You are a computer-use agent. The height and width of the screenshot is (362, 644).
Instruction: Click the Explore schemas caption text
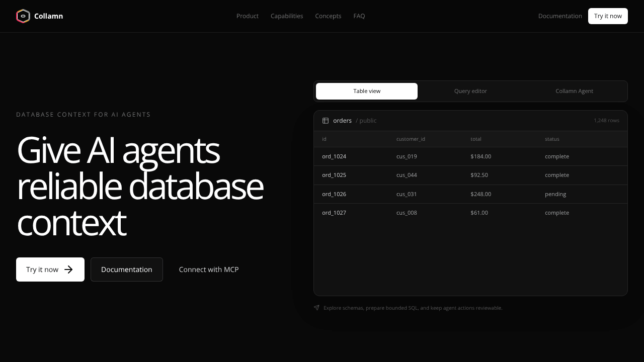413,308
